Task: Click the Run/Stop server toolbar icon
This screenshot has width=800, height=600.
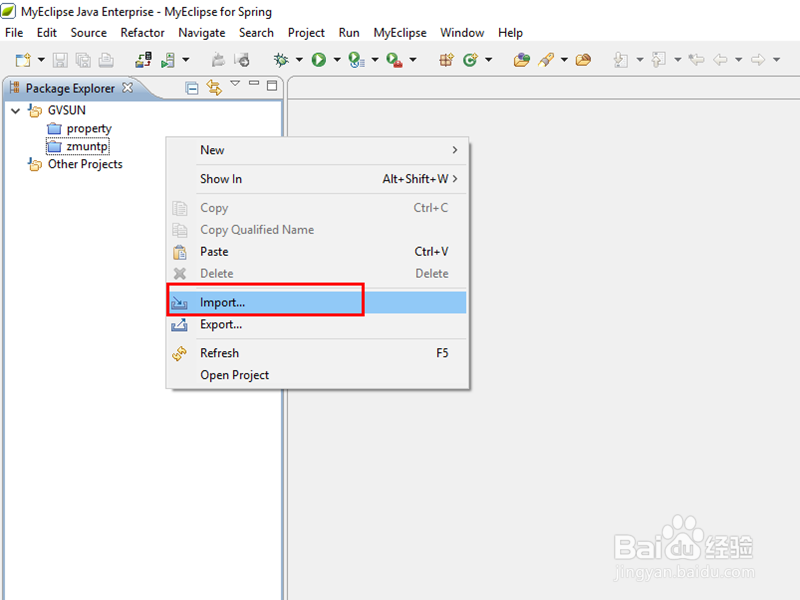Action: [x=168, y=60]
